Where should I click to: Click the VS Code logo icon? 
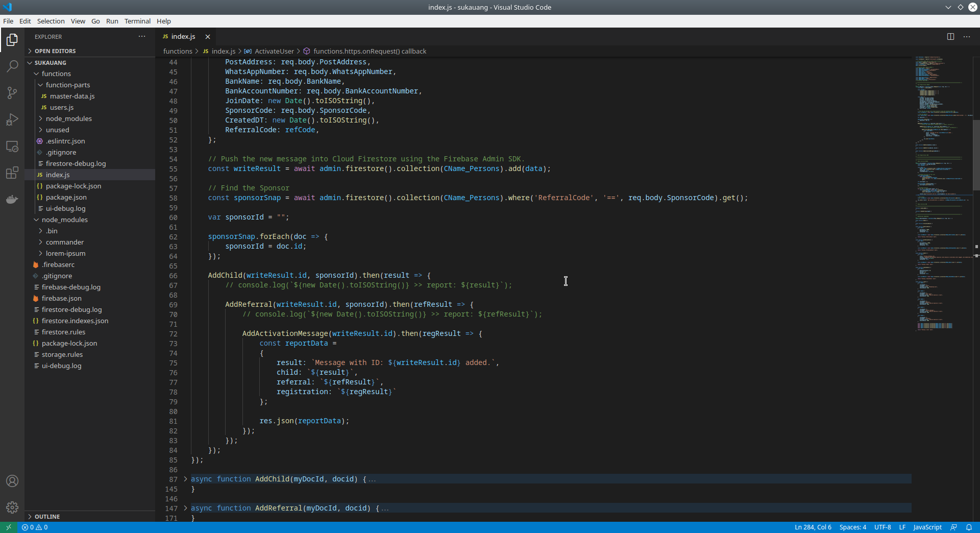7,7
